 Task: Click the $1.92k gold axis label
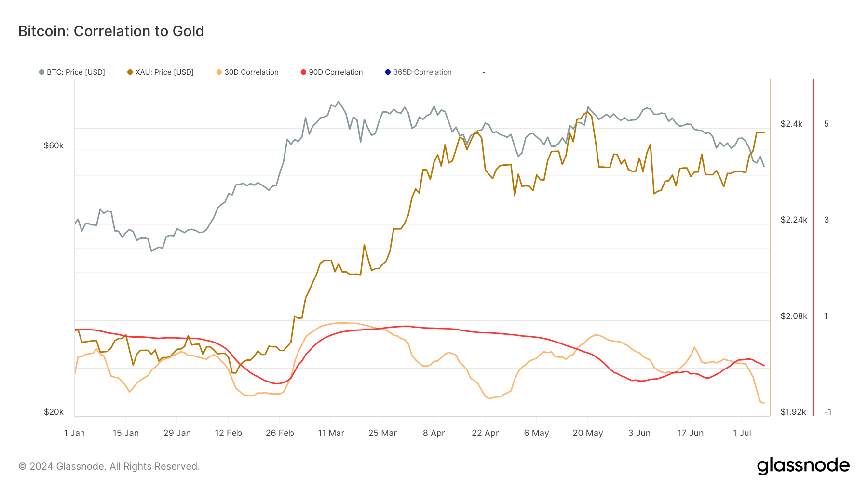coord(793,412)
